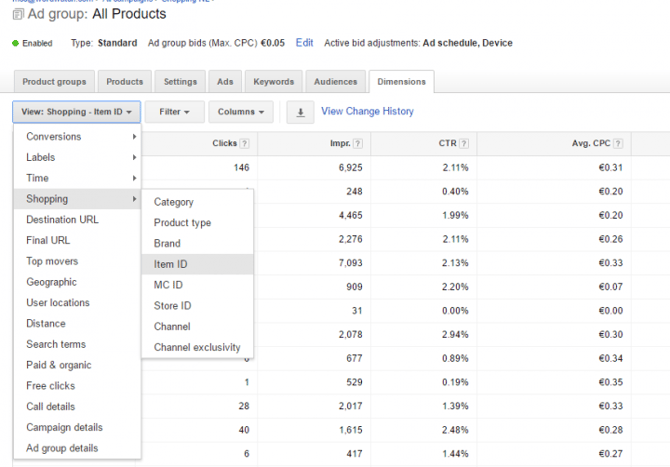Select Store ID in the Shopping submenu
Screen dimensions: 670x467
point(197,306)
